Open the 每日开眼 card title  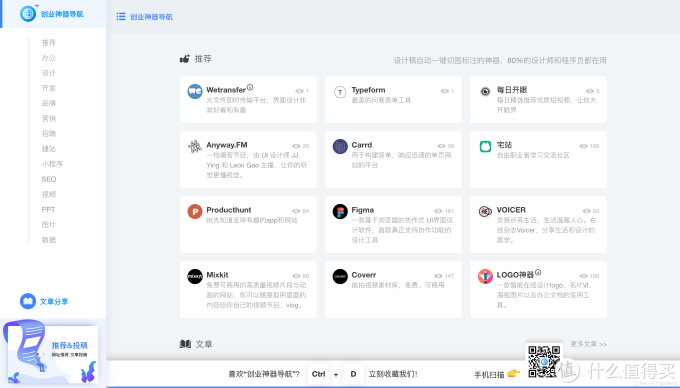[512, 90]
